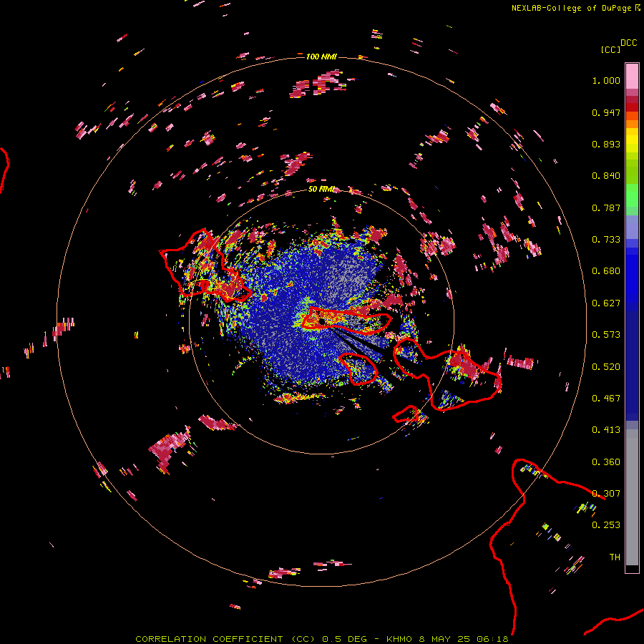The image size is (644, 644).
Task: Click the 0.627 color scale value
Action: 606,303
